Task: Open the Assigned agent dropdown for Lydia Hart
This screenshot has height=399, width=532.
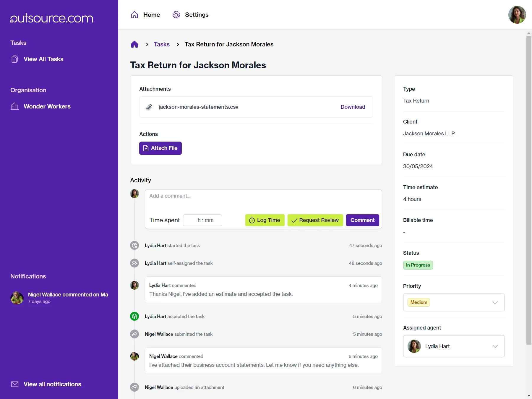Action: point(495,346)
